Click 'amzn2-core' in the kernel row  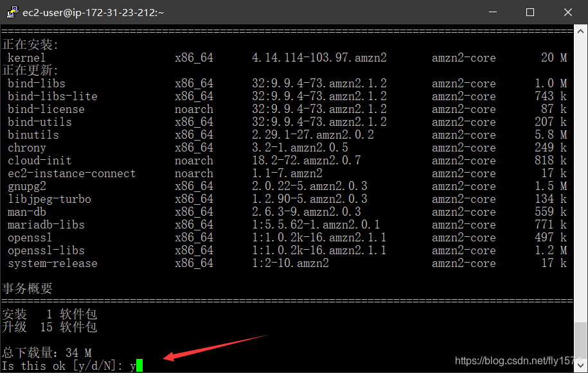pos(463,58)
